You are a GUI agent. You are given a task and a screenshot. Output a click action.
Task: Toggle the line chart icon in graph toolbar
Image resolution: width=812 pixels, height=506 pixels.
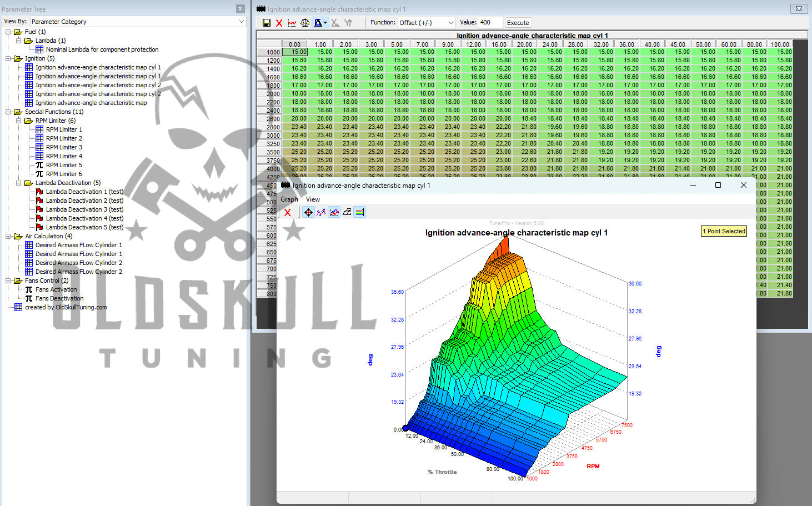coord(334,212)
